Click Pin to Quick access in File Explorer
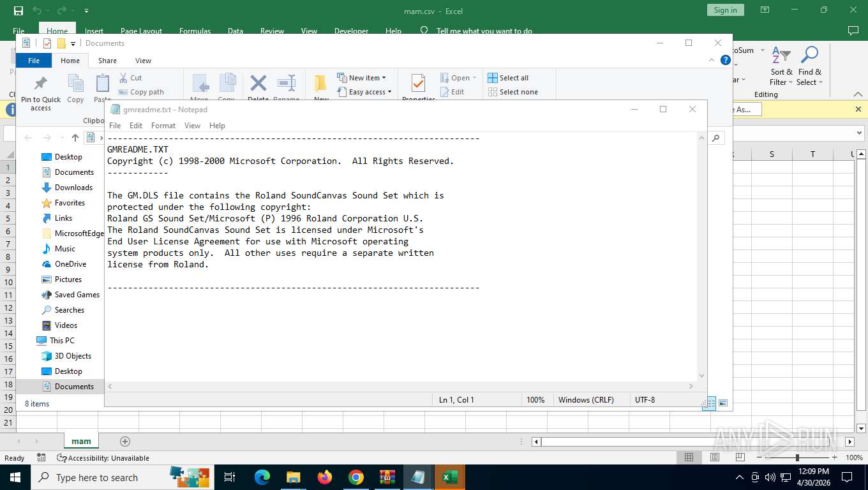 pos(41,94)
